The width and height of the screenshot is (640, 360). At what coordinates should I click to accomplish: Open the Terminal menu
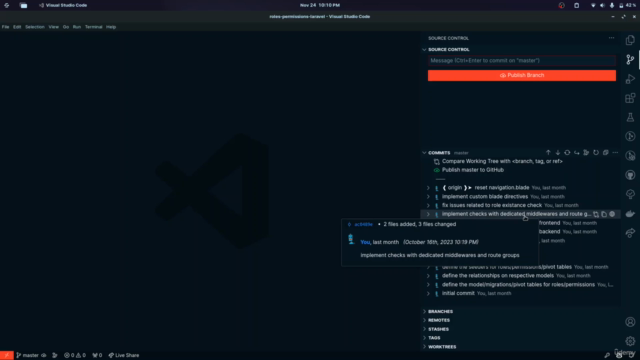coord(93,27)
